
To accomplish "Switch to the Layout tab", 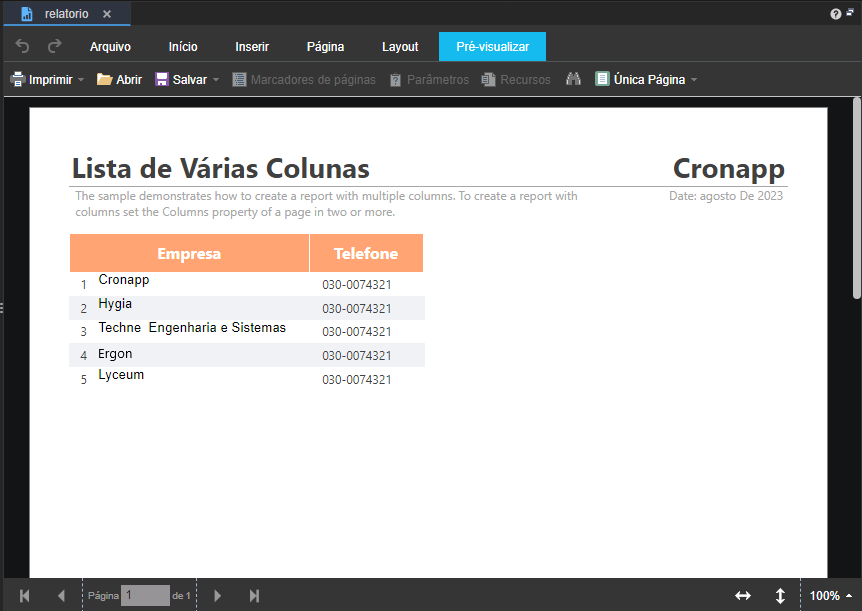I will point(400,47).
